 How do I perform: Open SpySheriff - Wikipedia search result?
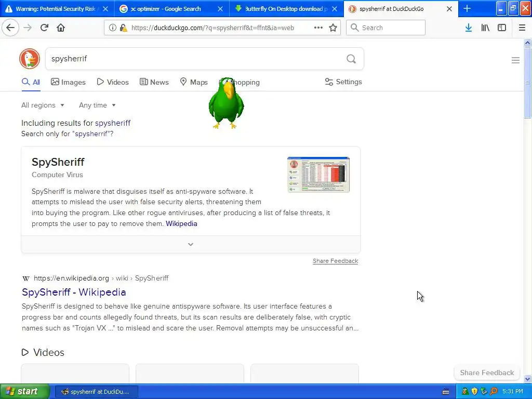click(x=74, y=292)
